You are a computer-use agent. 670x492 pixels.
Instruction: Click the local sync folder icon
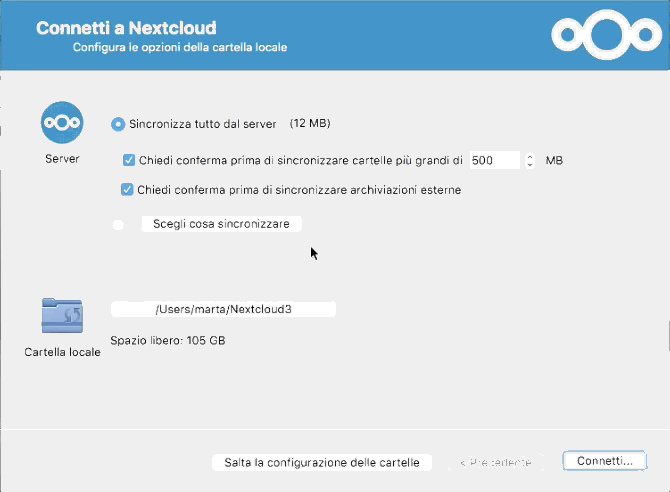[62, 315]
